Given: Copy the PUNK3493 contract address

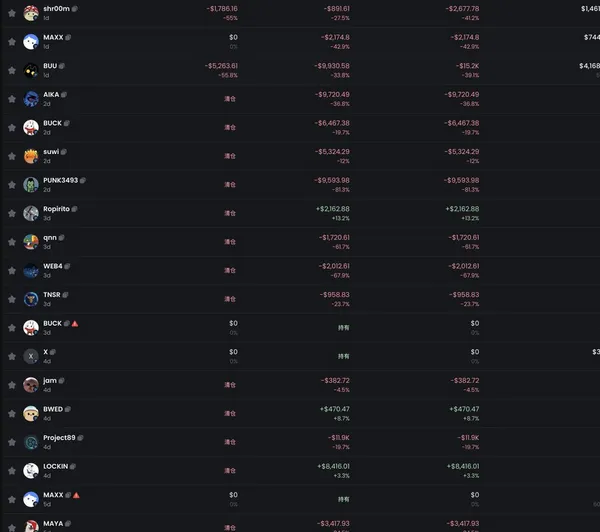Looking at the screenshot, I should [82, 181].
